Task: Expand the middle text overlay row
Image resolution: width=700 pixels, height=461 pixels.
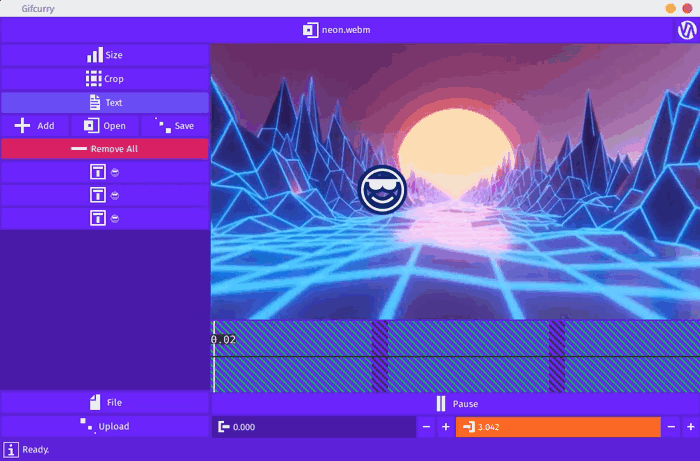Action: pyautogui.click(x=105, y=195)
